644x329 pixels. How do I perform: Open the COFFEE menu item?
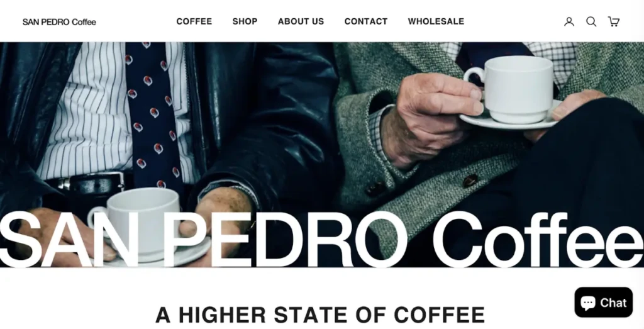point(194,21)
